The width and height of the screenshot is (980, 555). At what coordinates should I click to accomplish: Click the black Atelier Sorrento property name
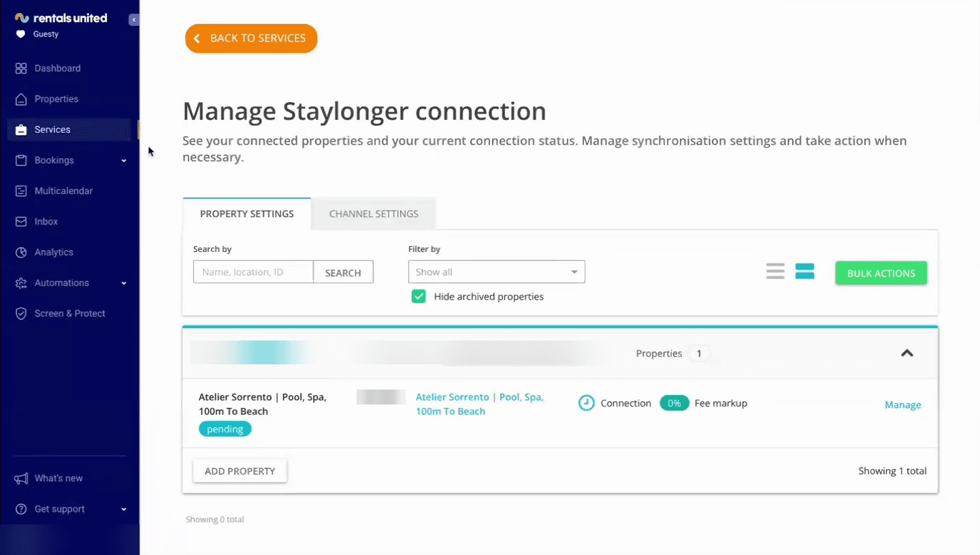pos(263,404)
